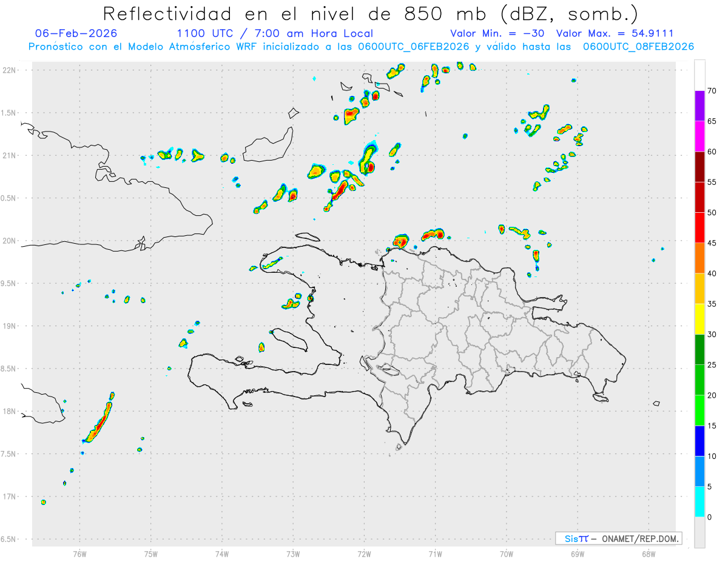Click the cyan 0-5 dBZ color band
The image size is (728, 562).
pyautogui.click(x=699, y=502)
